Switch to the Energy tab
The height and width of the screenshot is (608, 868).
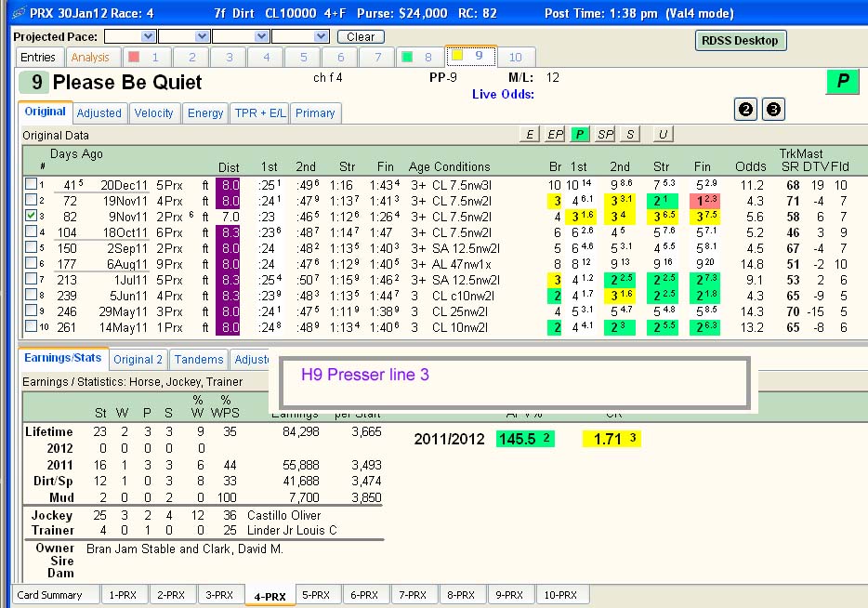coord(204,113)
